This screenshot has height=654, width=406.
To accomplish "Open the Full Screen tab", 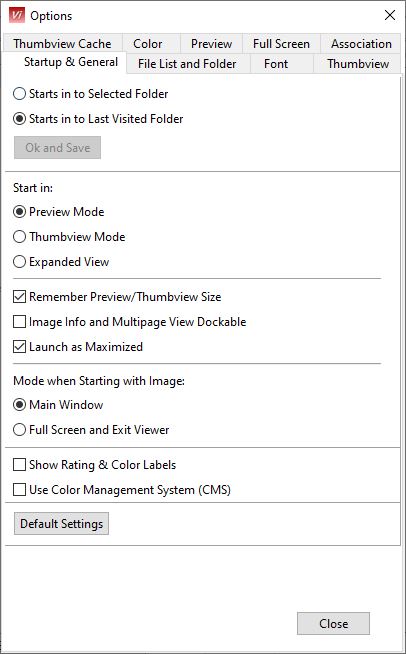I will point(281,44).
